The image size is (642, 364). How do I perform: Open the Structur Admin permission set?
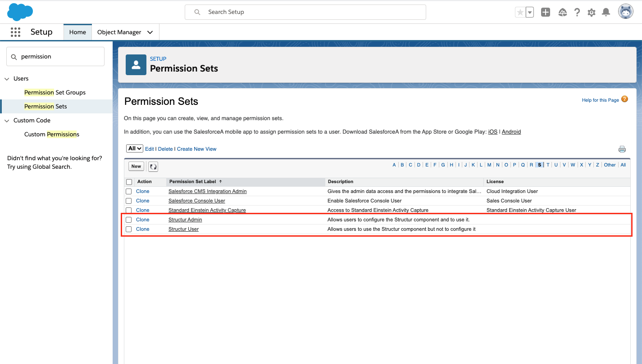coord(185,220)
